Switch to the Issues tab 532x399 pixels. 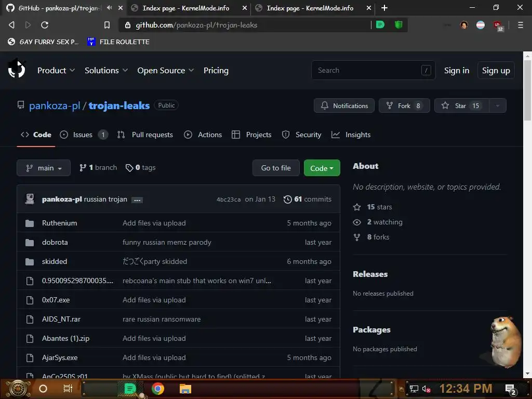click(84, 135)
